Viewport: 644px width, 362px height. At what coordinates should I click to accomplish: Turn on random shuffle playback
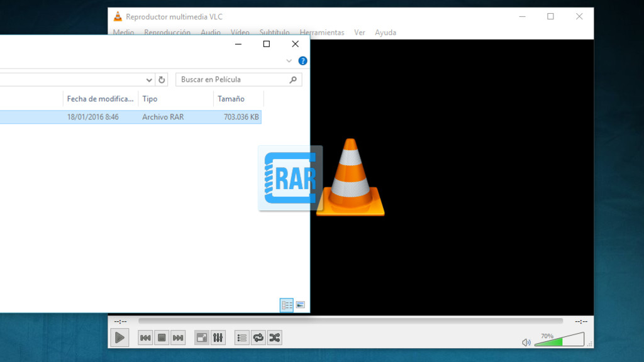click(x=274, y=337)
